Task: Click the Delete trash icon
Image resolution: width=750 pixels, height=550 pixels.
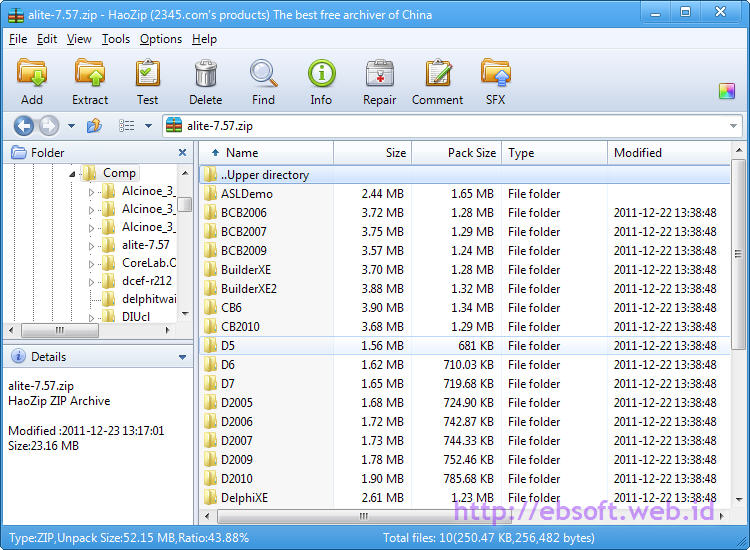Action: click(x=206, y=73)
